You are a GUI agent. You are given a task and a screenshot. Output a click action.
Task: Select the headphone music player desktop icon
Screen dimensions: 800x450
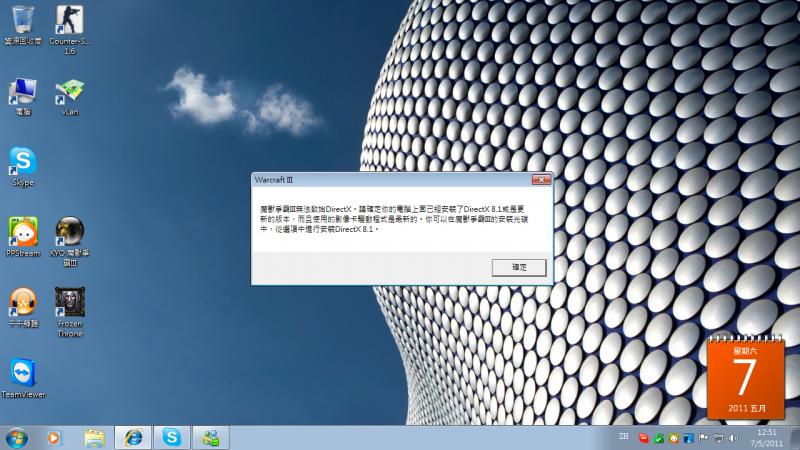pos(23,307)
